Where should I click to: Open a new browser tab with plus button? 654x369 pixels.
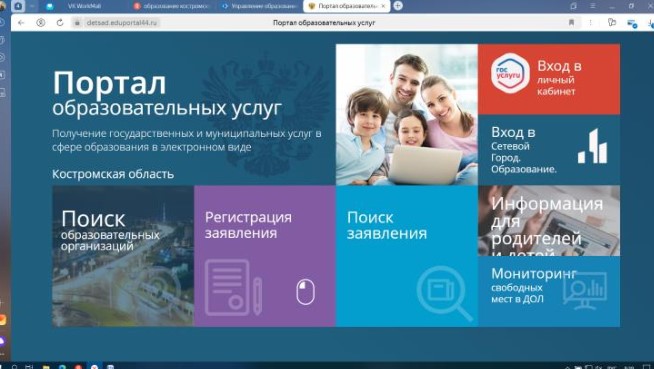pyautogui.click(x=398, y=6)
